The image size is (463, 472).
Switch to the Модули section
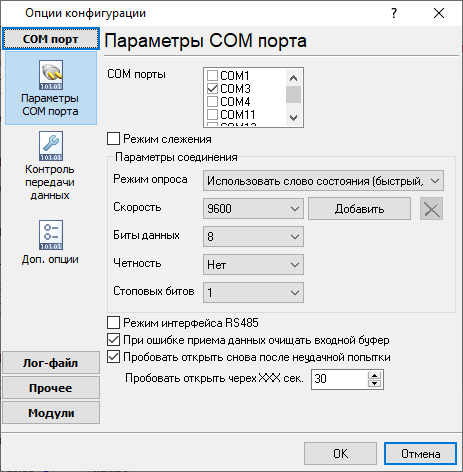(x=51, y=413)
